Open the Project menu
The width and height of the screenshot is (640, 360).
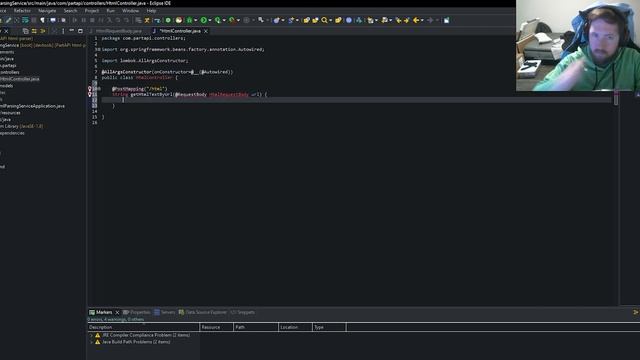(91, 11)
